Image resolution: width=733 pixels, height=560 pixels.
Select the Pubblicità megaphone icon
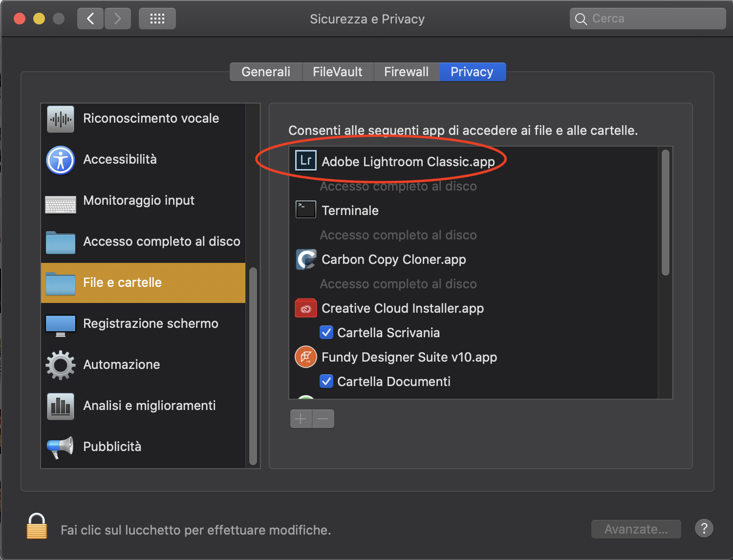tap(61, 447)
